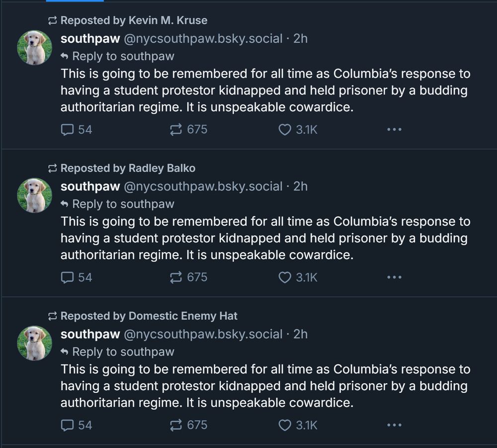Open the three-dot options menu on the first post

tap(394, 129)
